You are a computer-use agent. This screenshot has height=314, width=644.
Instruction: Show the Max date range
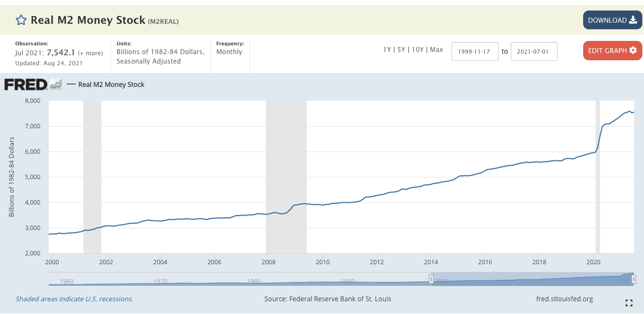click(437, 50)
